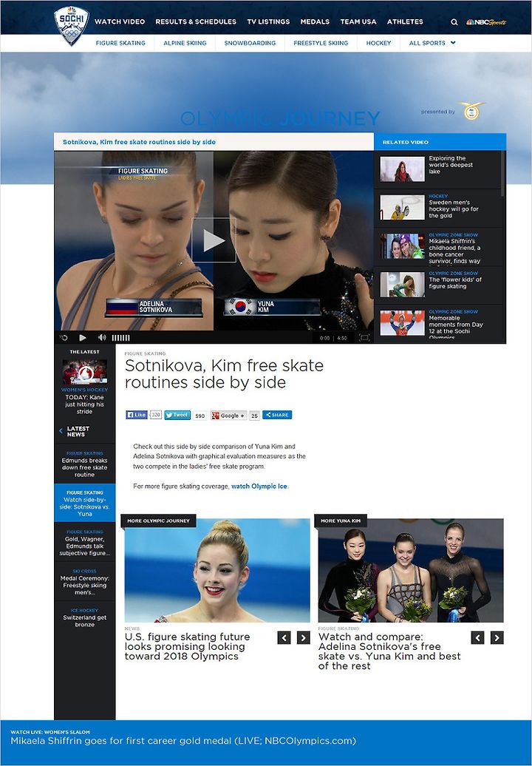The height and width of the screenshot is (766, 532).
Task: Click the small play icon in player bar
Action: click(x=83, y=338)
